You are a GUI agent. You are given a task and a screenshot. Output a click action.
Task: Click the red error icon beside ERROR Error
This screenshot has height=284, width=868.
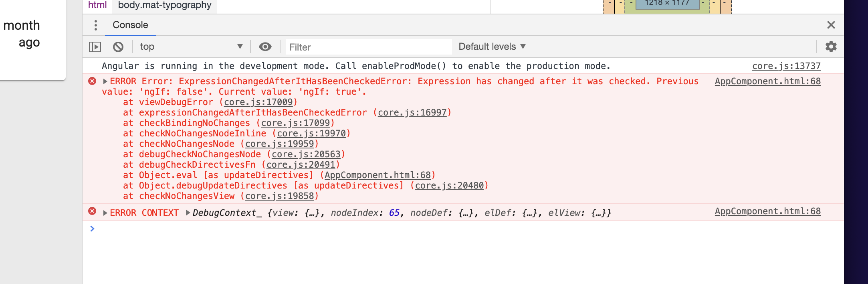(x=92, y=81)
